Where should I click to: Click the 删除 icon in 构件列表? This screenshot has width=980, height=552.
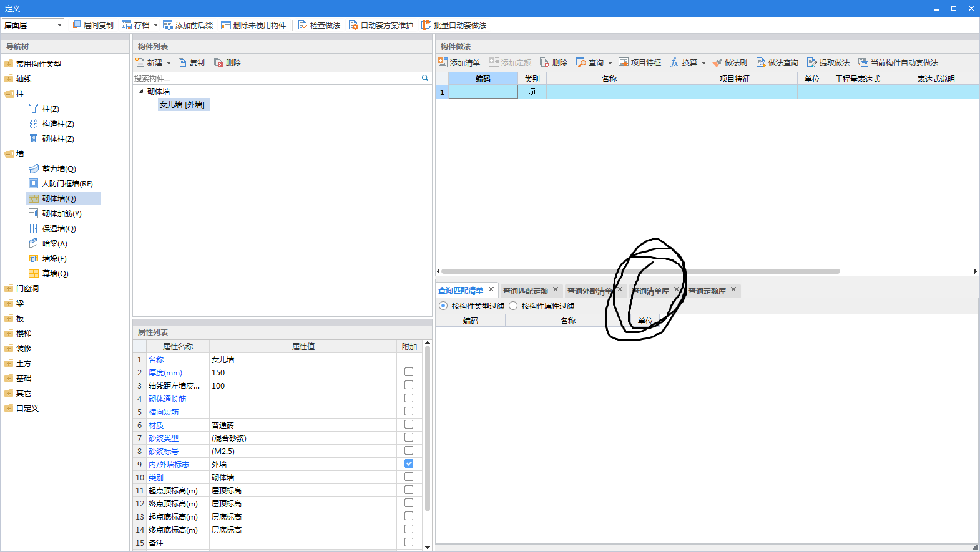pyautogui.click(x=218, y=62)
